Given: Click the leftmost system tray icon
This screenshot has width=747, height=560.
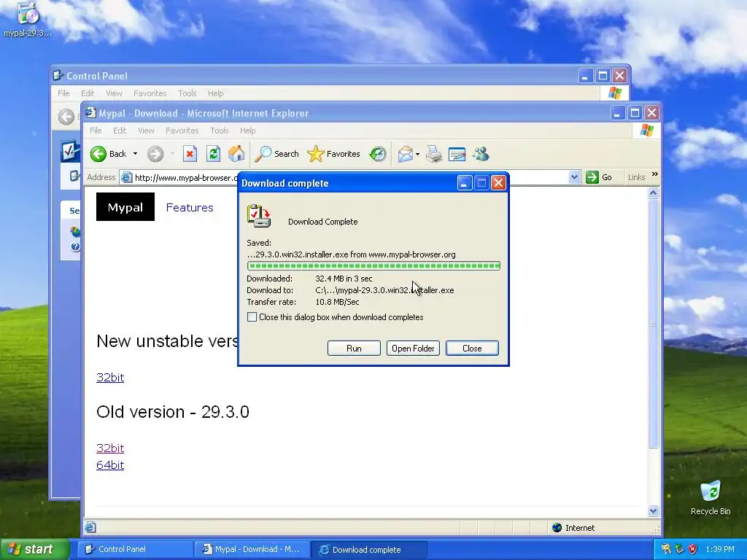Looking at the screenshot, I should pyautogui.click(x=666, y=549).
